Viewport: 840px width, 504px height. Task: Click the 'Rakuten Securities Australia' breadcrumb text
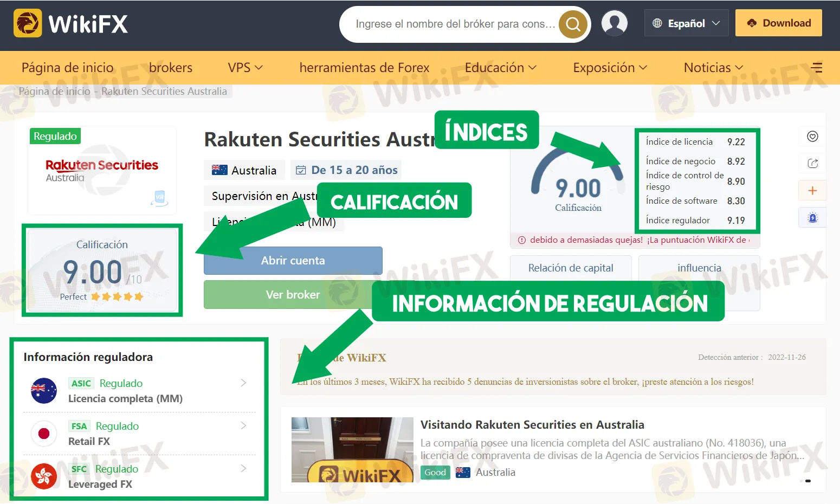tap(164, 91)
